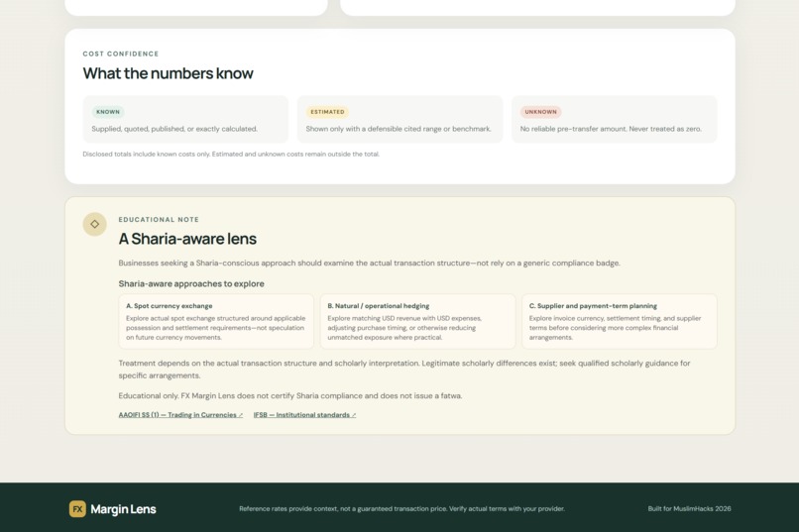Click the 'Explore actual spot exchange' description
The image size is (799, 532).
[x=216, y=328]
